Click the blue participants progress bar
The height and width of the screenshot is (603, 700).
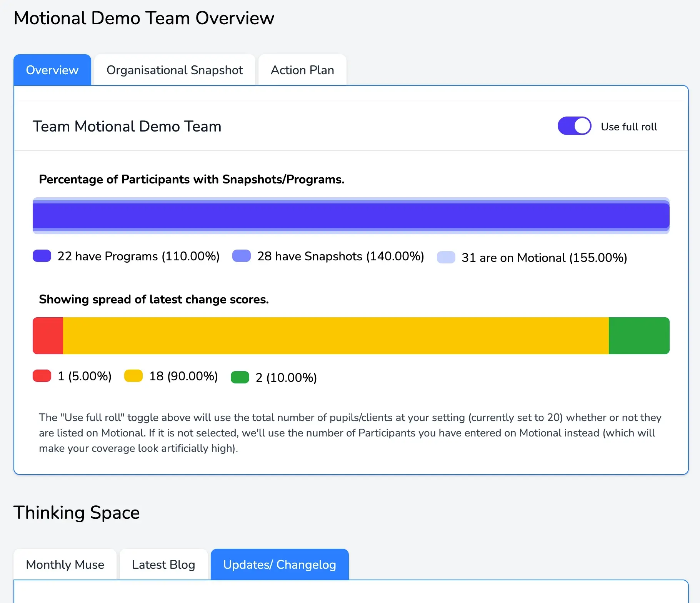(x=351, y=216)
